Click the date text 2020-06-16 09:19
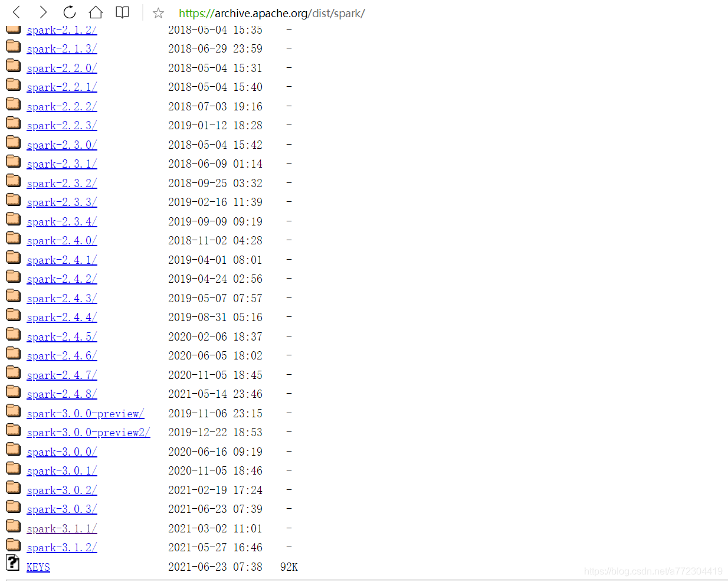The image size is (728, 582). 215,452
